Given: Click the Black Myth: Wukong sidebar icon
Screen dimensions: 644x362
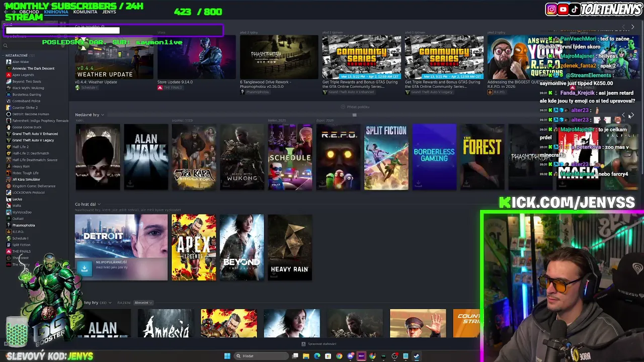Looking at the screenshot, I should [9, 88].
